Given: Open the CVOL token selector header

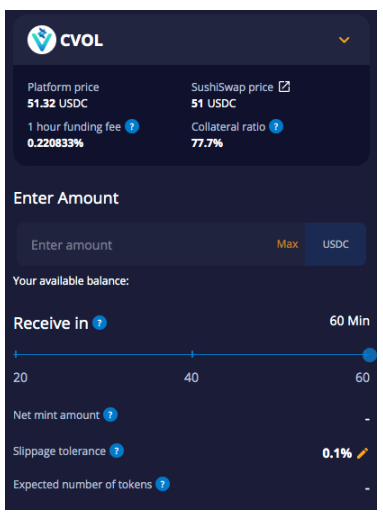Looking at the screenshot, I should point(191,40).
